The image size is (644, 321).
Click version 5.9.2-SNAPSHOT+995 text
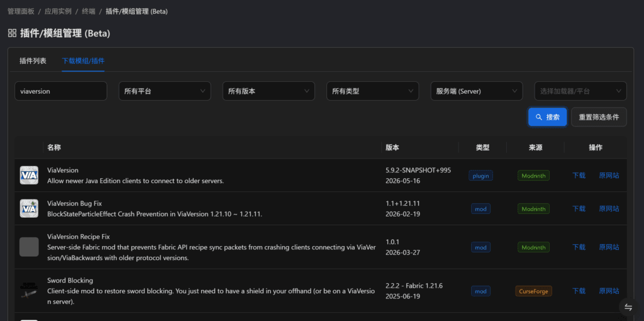(418, 170)
